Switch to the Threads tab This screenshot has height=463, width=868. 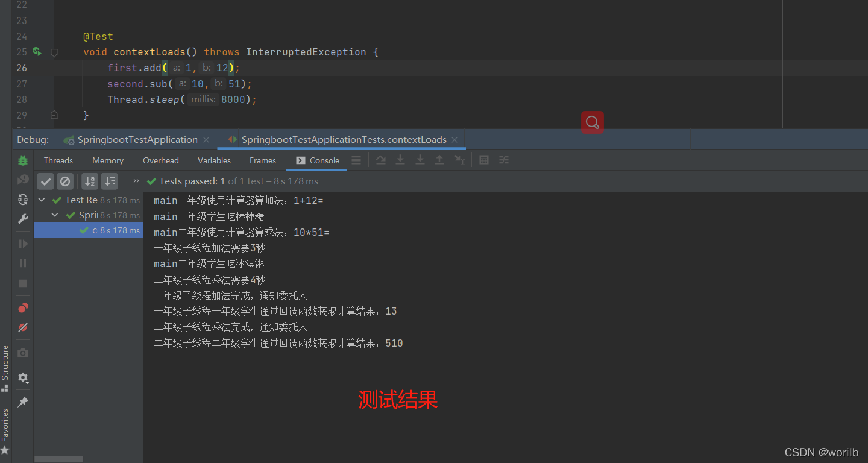(58, 160)
